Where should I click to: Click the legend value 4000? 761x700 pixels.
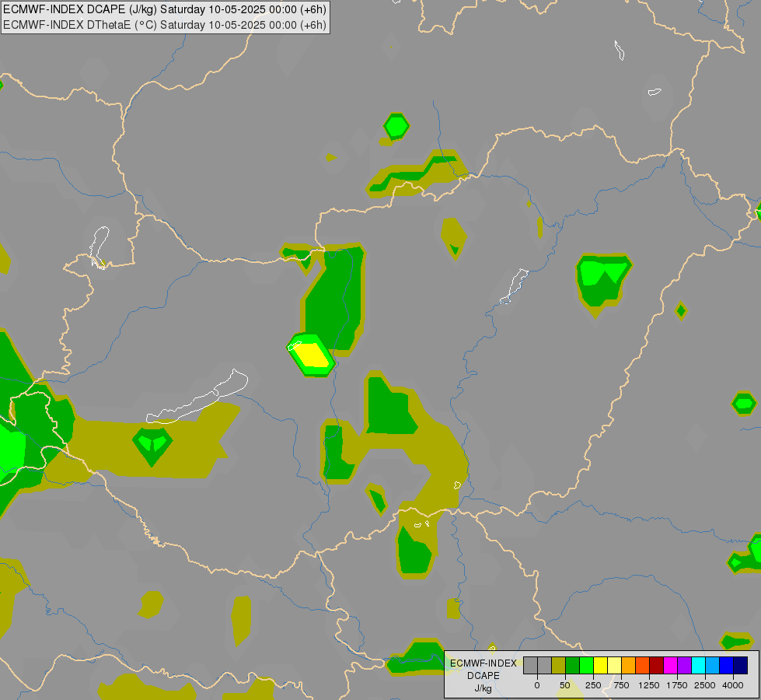pyautogui.click(x=733, y=685)
